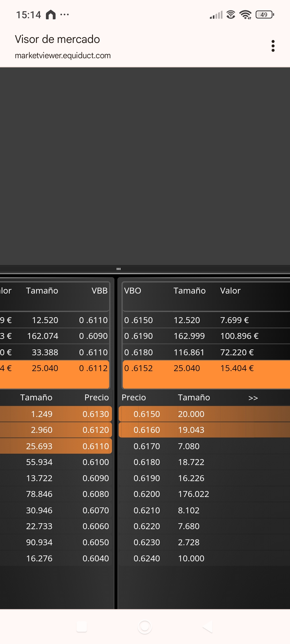290x644 pixels.
Task: Select the bid price 0.6070
Action: coord(96,510)
